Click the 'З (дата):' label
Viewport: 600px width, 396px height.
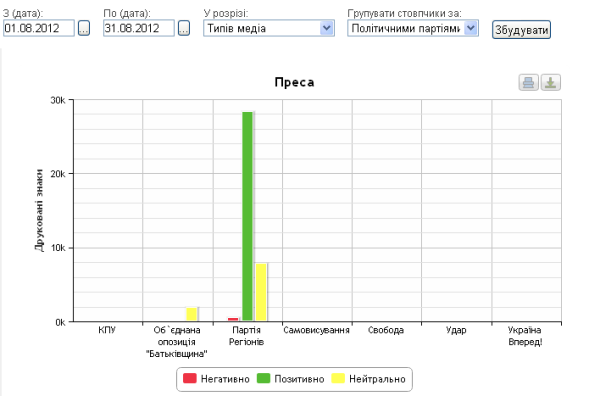click(x=23, y=13)
